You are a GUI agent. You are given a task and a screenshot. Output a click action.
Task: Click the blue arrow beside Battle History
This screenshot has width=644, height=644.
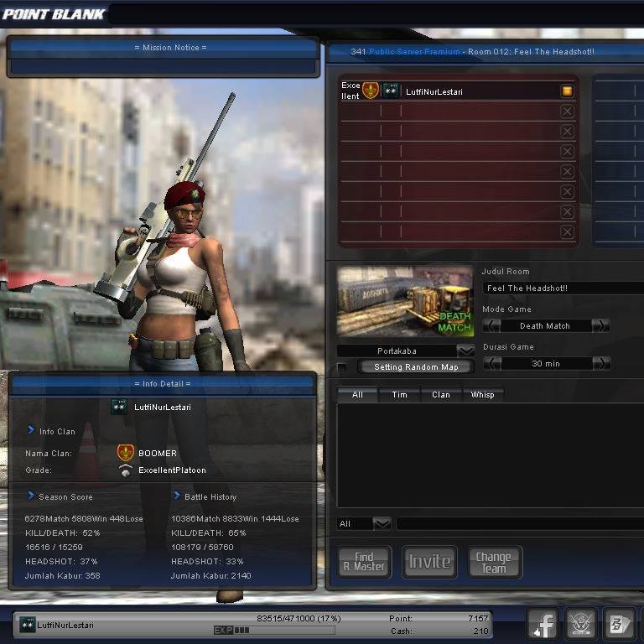[177, 496]
